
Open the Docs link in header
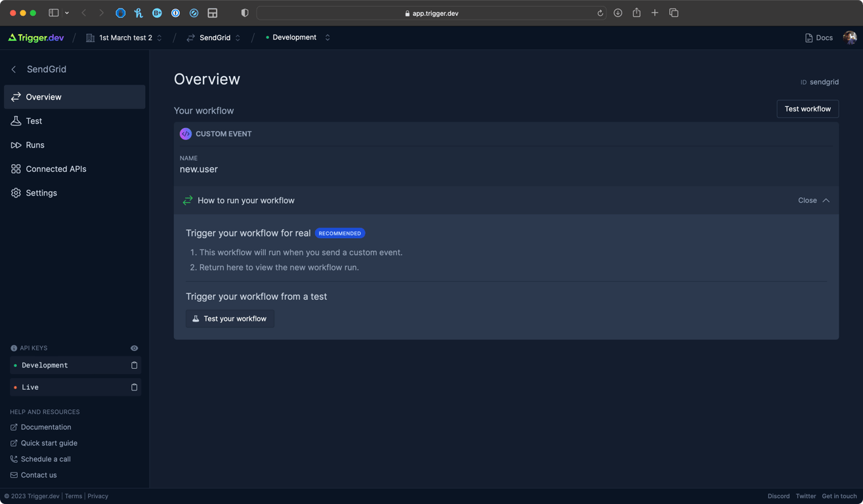click(818, 37)
